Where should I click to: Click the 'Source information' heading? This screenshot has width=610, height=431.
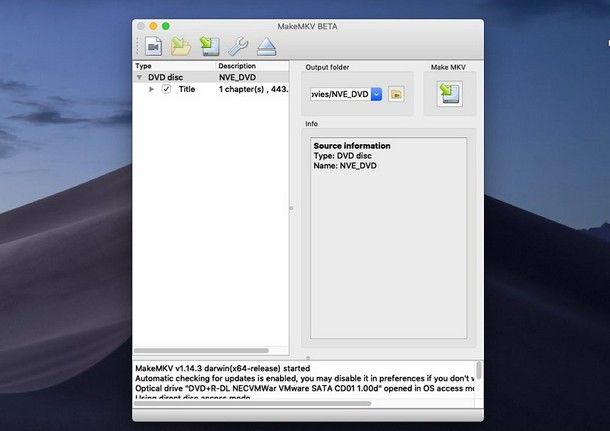pos(352,146)
